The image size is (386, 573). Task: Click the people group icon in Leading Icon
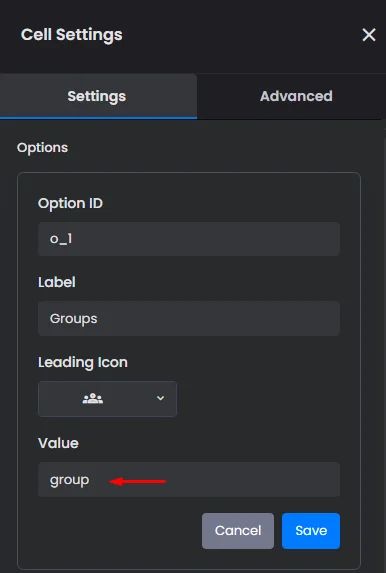click(93, 398)
